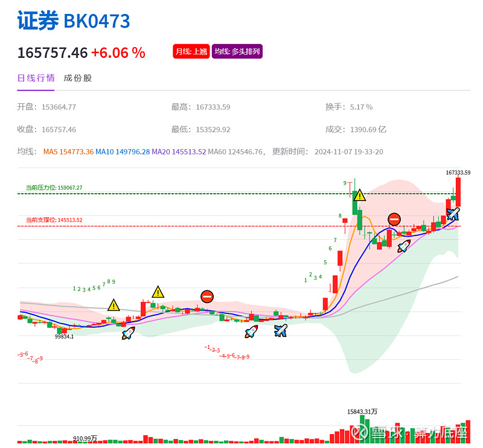Click the blue MA10 moving average label
Screen dimensions: 483x448
(x=123, y=152)
